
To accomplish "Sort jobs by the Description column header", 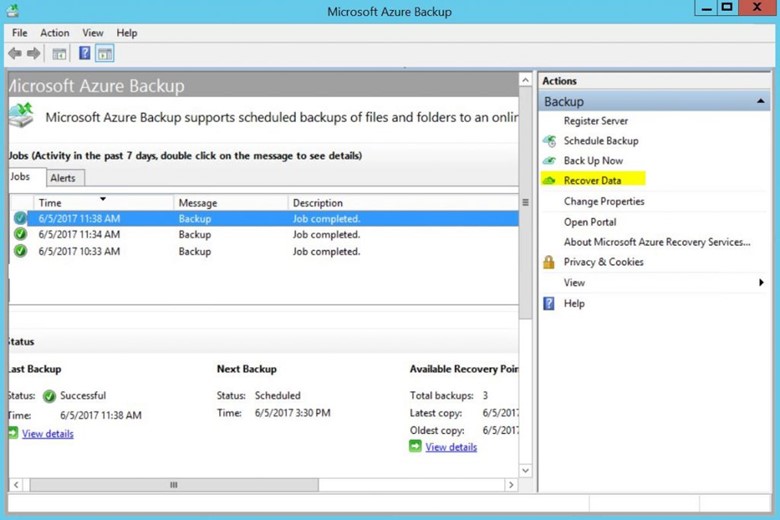I will coord(403,203).
